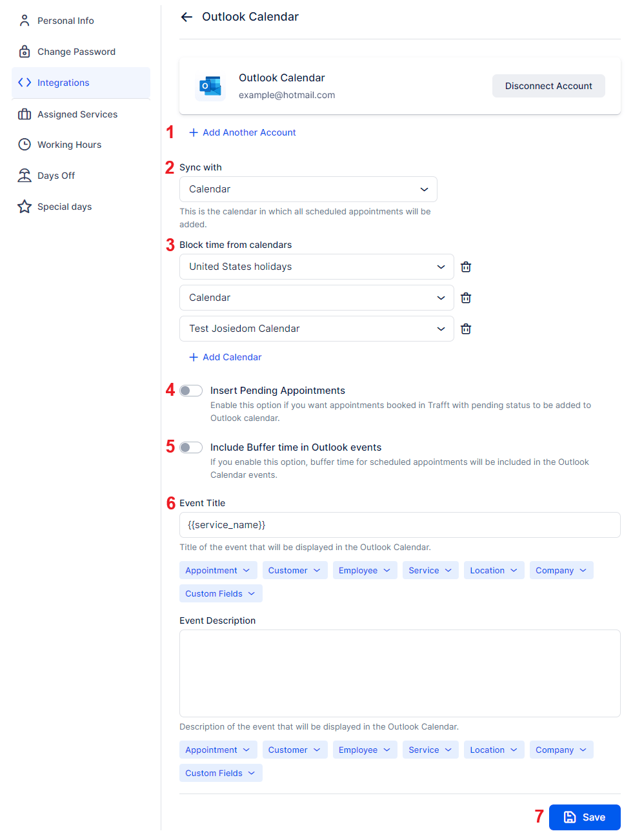Switch to the Integrations section
The height and width of the screenshot is (840, 633).
pos(63,83)
